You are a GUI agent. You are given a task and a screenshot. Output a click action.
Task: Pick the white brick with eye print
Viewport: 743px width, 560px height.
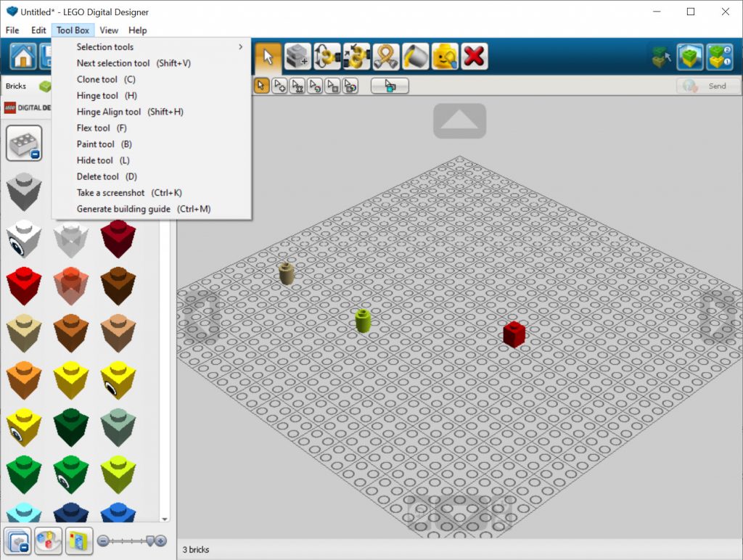(24, 239)
